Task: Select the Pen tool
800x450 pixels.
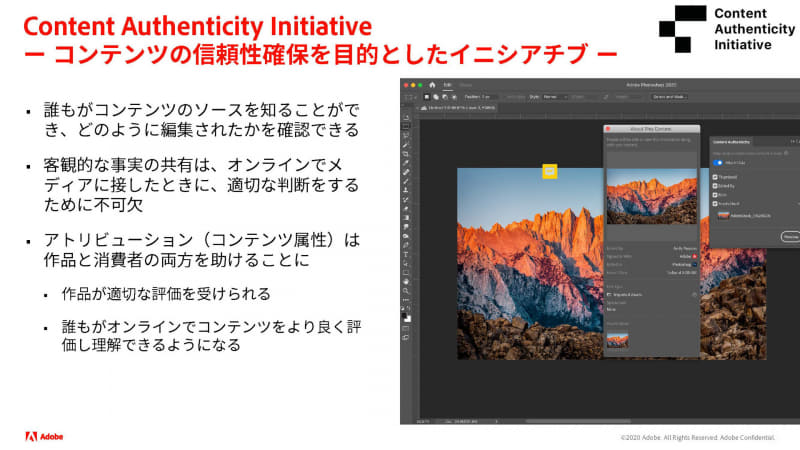Action: click(x=406, y=245)
